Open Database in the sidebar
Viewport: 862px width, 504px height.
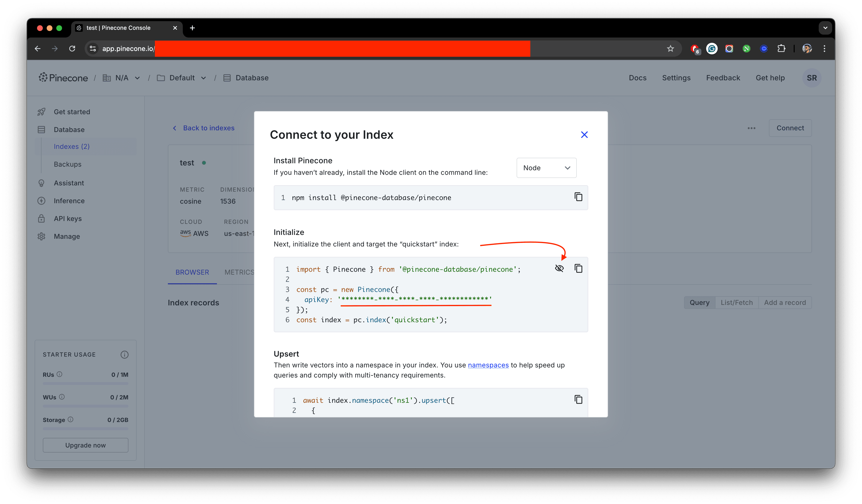tap(69, 130)
